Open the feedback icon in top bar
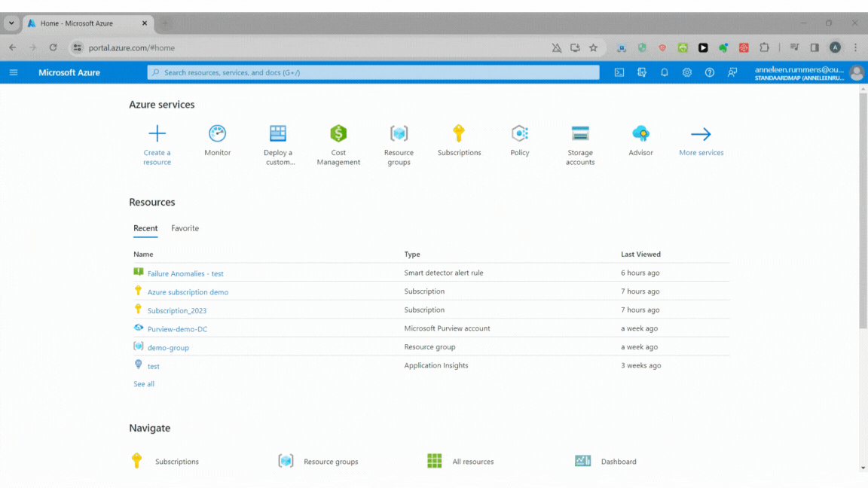 [732, 72]
